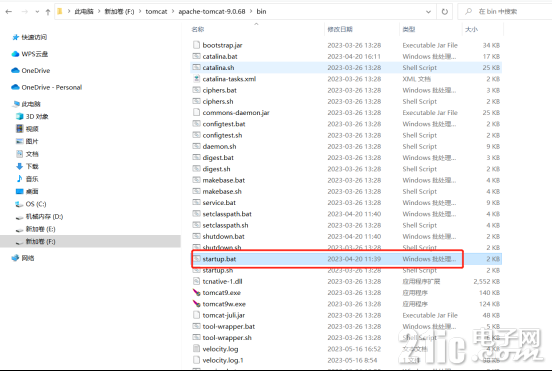
Task: Select the bin breadcrumb segment
Action: (261, 12)
